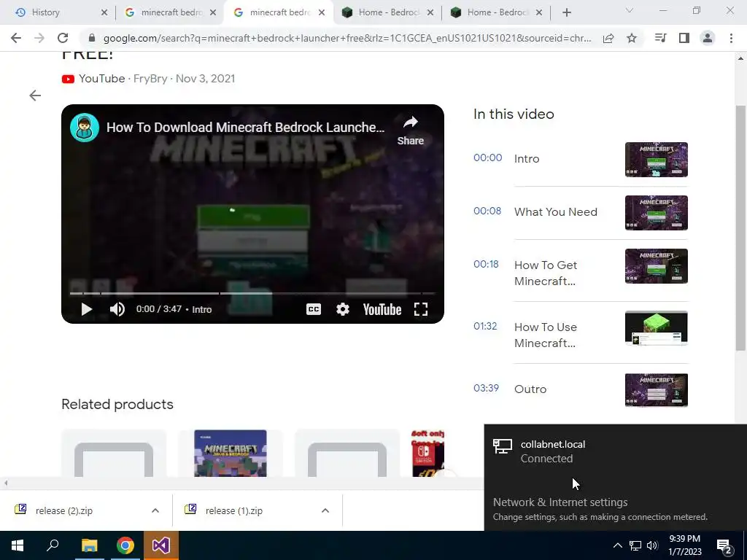This screenshot has height=560, width=747.
Task: Open the Chrome three-dot menu
Action: pyautogui.click(x=731, y=38)
